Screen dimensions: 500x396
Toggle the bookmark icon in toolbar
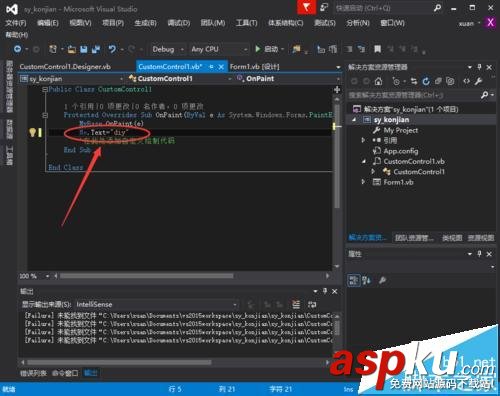click(x=377, y=49)
